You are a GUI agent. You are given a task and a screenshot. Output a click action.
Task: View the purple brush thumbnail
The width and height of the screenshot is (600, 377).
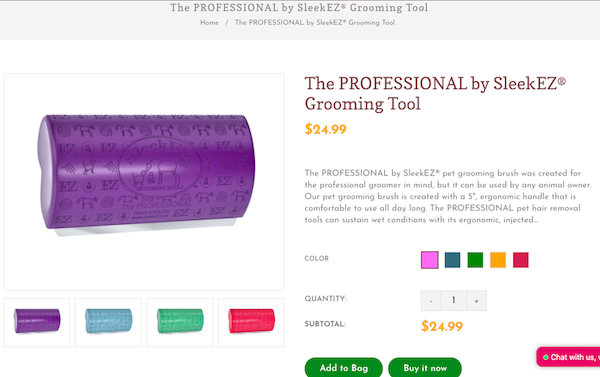(x=37, y=323)
